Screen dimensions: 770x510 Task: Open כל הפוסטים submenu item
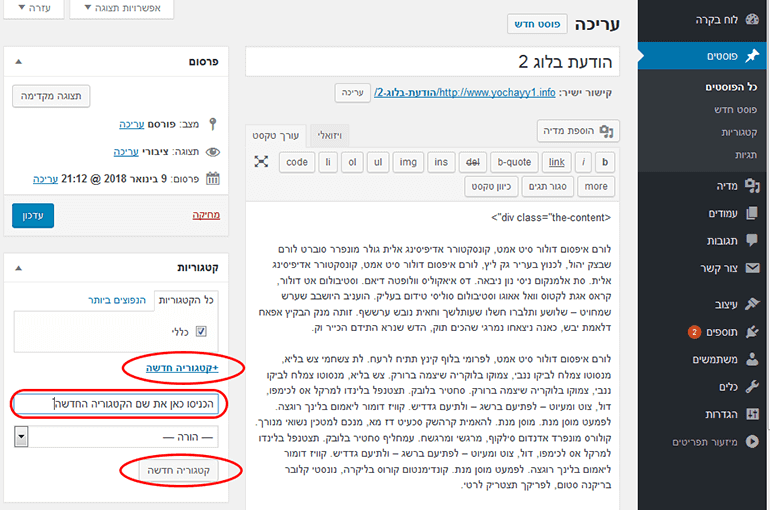click(x=731, y=87)
